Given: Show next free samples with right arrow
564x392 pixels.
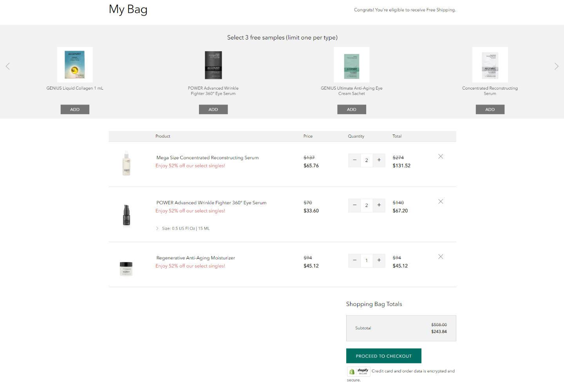Looking at the screenshot, I should (x=556, y=66).
